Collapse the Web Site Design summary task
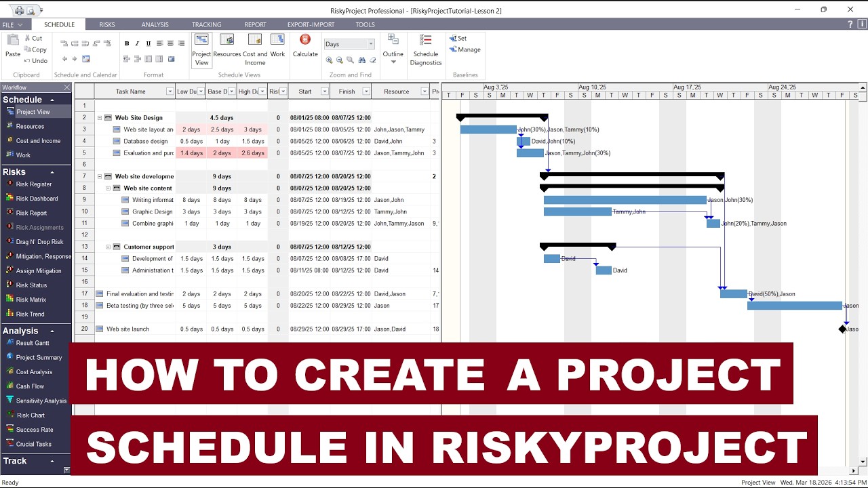This screenshot has width=868, height=488. point(100,117)
